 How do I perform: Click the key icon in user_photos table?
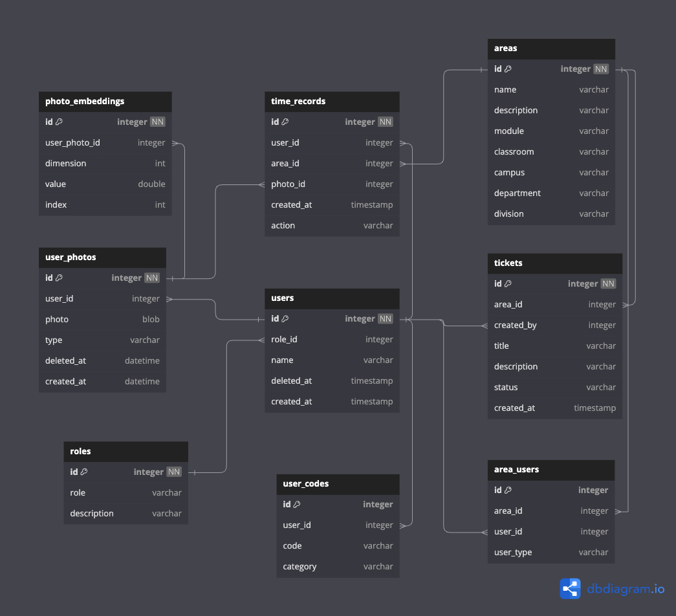click(60, 278)
